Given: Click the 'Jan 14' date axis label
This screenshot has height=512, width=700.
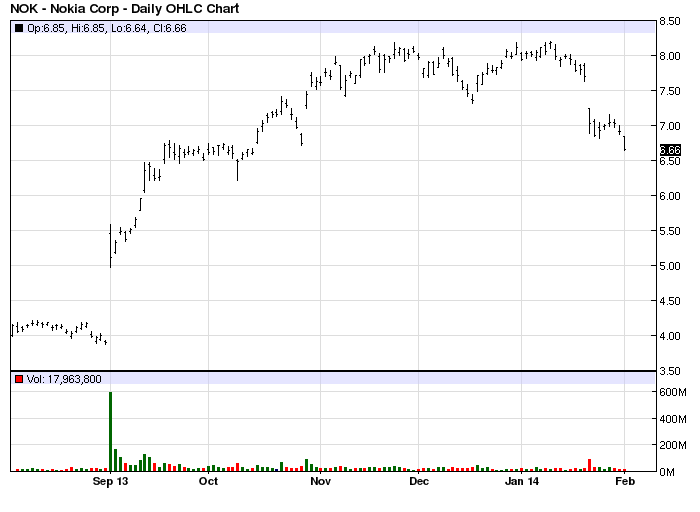Looking at the screenshot, I should [521, 481].
